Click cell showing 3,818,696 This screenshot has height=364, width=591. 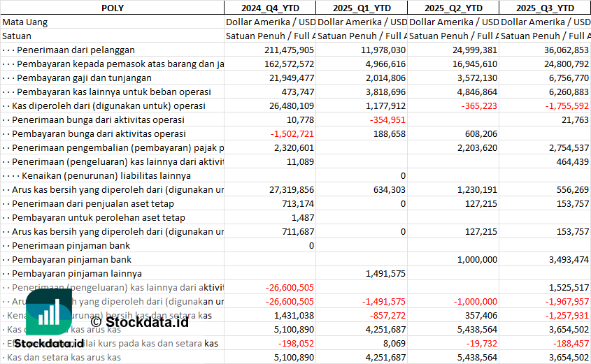click(362, 92)
